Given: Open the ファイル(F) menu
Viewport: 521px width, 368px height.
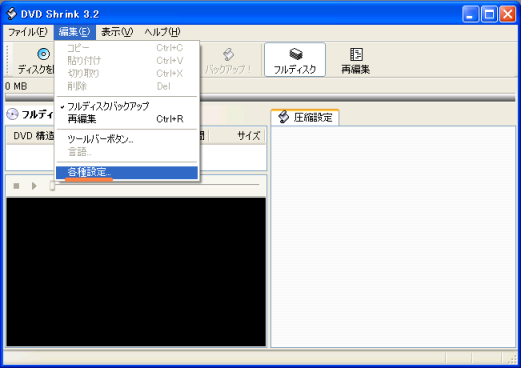Looking at the screenshot, I should click(28, 32).
